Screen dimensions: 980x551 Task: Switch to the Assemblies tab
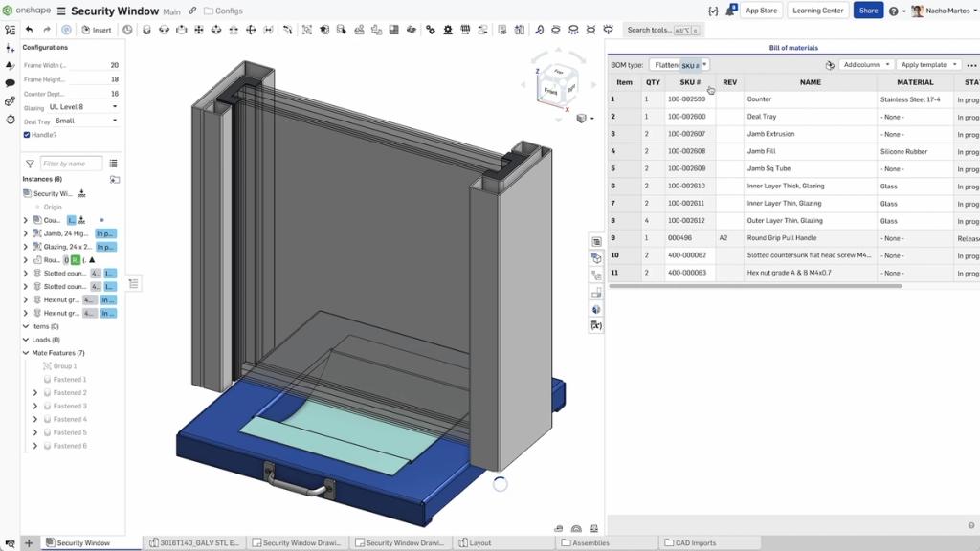pos(590,542)
